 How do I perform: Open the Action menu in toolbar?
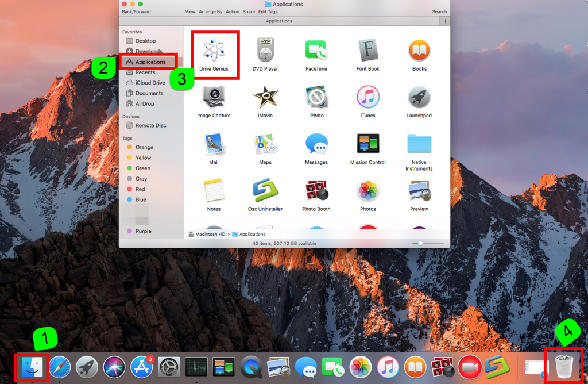point(233,11)
